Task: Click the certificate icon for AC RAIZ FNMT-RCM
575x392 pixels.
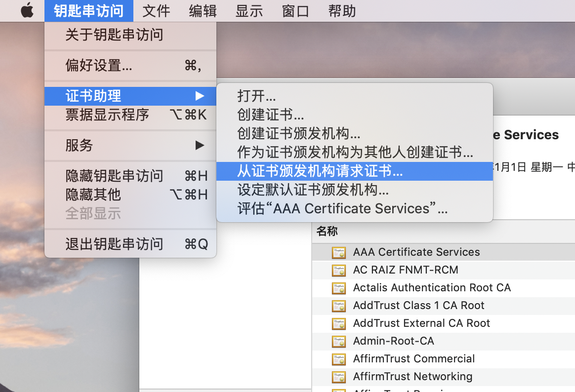Action: point(339,270)
